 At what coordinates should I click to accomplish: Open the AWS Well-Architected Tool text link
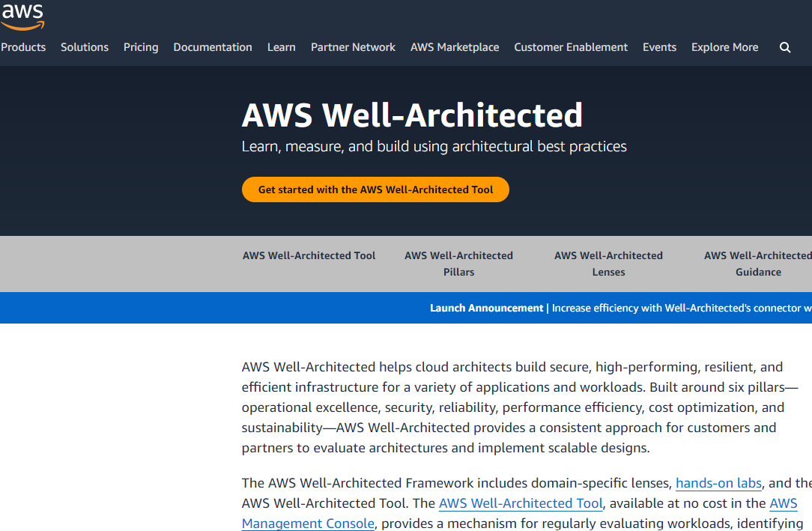coord(521,503)
